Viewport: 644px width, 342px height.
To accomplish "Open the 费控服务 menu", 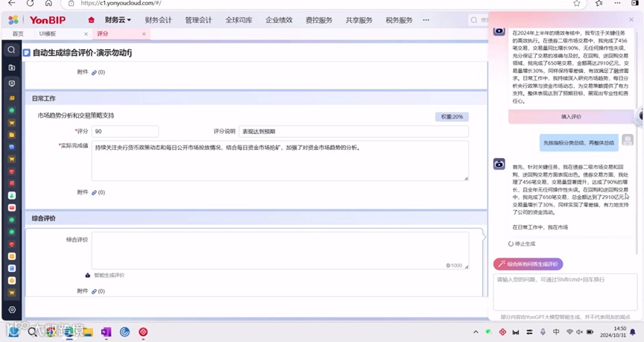I will [319, 19].
